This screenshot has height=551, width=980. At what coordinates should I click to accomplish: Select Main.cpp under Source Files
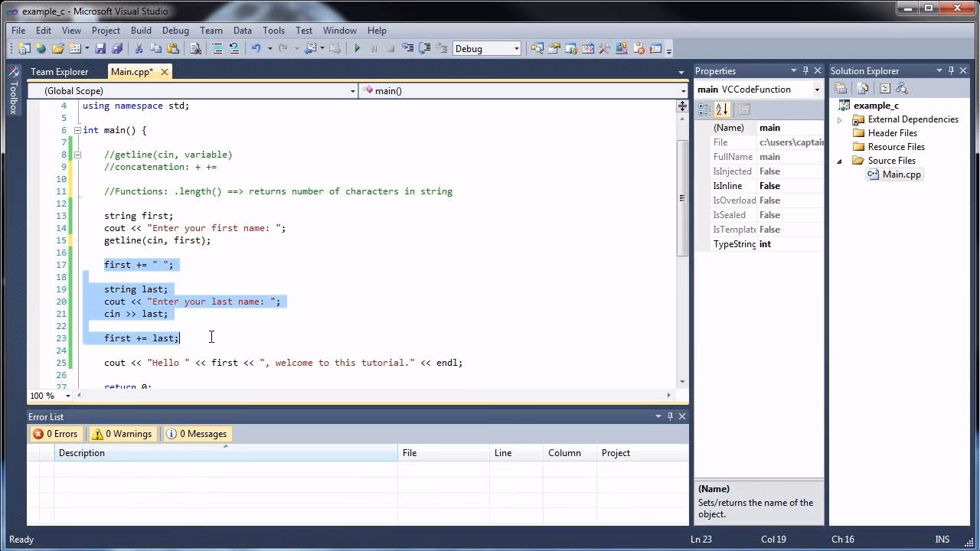click(900, 174)
